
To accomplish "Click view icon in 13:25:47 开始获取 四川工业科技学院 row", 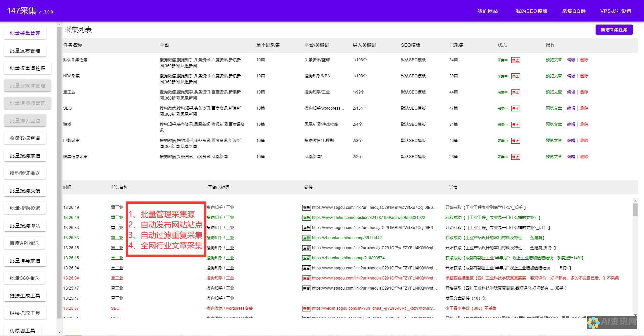I will (x=306, y=288).
